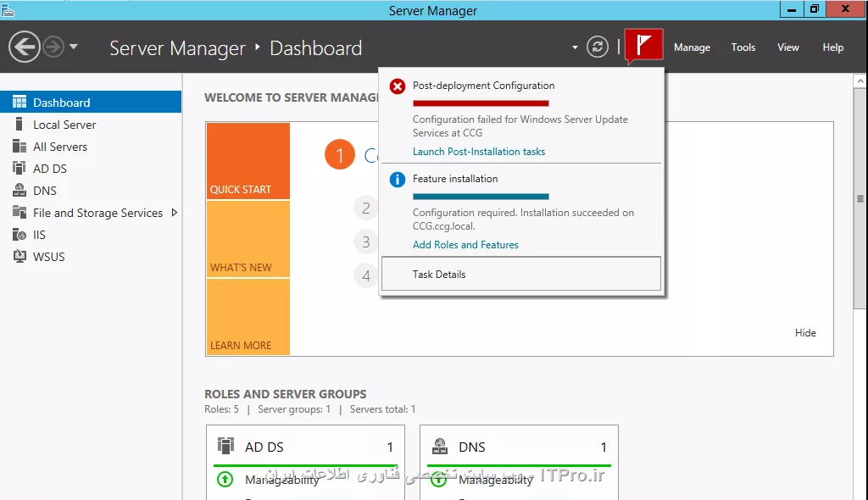The height and width of the screenshot is (500, 868).
Task: Click the 'Configuration required. Installation succeeded' message
Action: (x=523, y=219)
